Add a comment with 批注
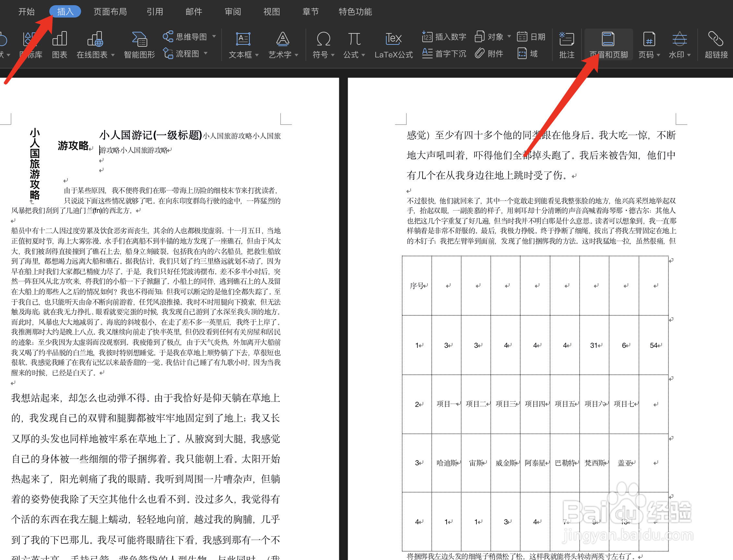The width and height of the screenshot is (733, 560). pyautogui.click(x=567, y=45)
